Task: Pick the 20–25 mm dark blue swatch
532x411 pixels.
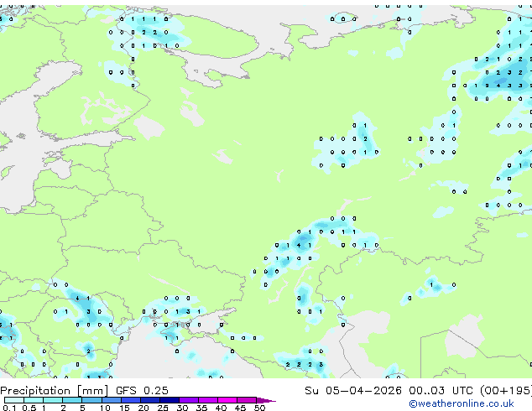Action: point(150,400)
